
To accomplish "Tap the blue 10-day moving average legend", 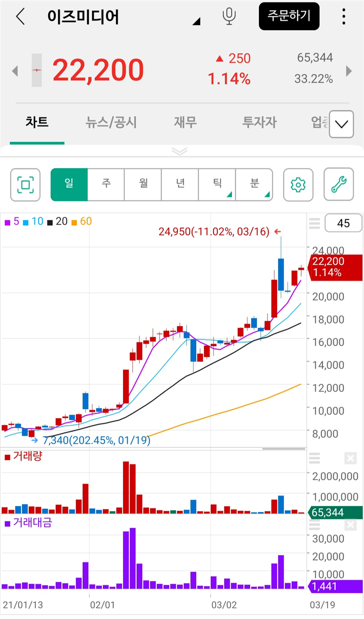I will (33, 222).
